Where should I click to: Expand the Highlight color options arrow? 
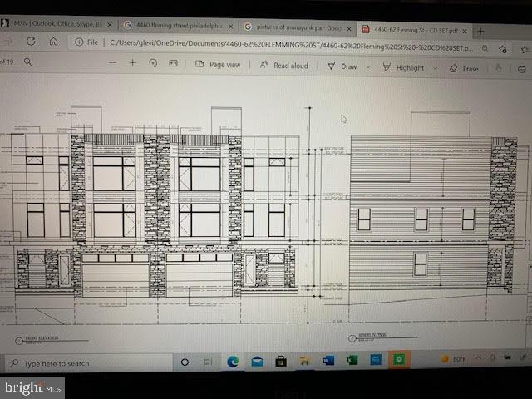(435, 68)
